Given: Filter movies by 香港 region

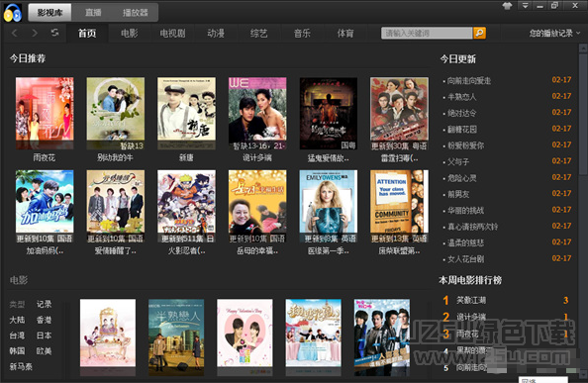Looking at the screenshot, I should click(x=44, y=320).
